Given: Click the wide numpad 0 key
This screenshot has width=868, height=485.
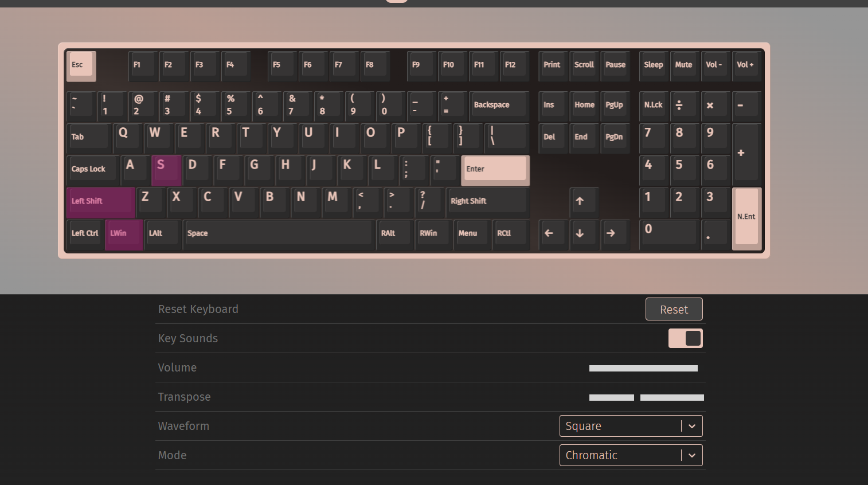Looking at the screenshot, I should click(x=669, y=234).
